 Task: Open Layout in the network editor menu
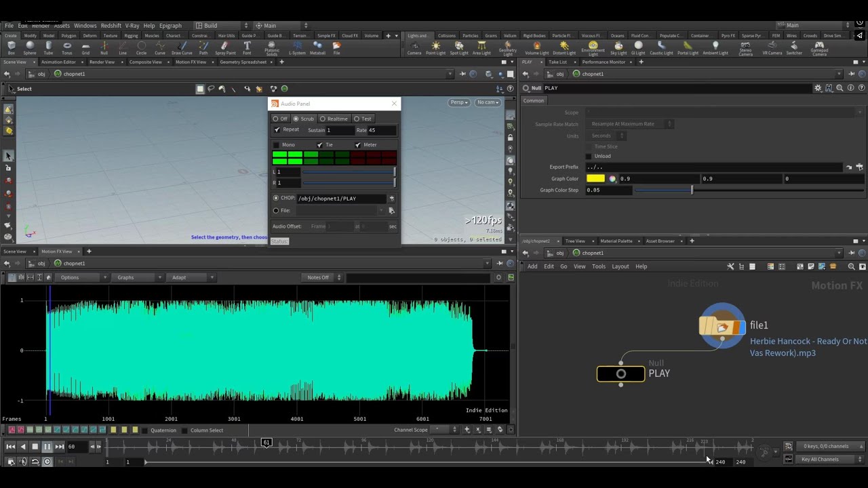point(620,266)
